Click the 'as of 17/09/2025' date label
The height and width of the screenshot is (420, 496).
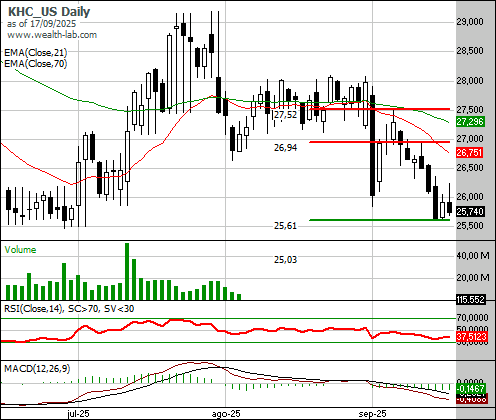click(41, 24)
